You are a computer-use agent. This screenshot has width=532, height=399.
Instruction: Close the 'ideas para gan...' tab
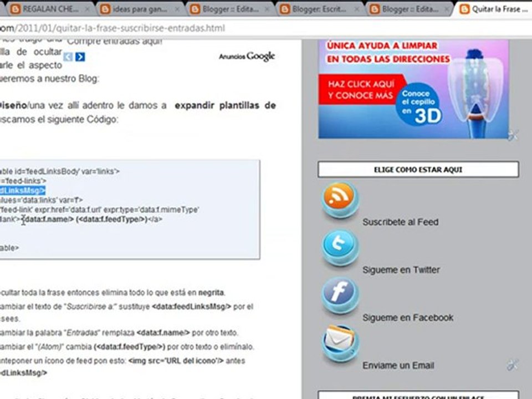coord(177,9)
